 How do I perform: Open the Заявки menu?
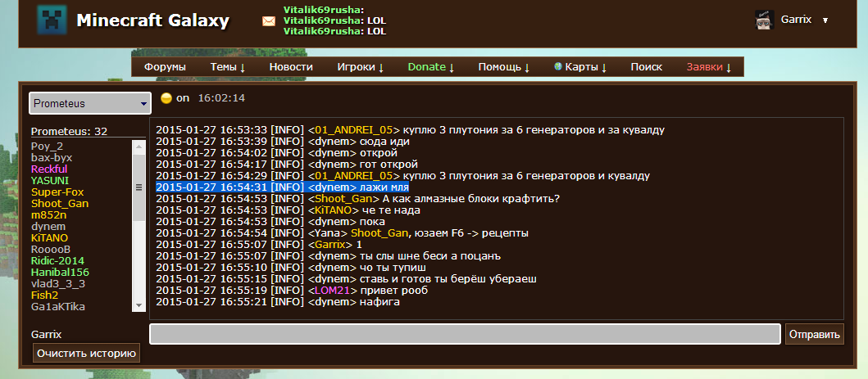tap(709, 67)
